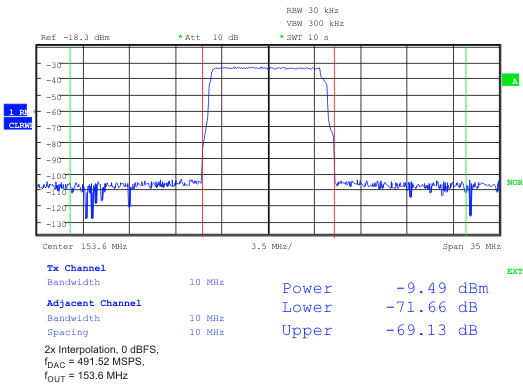Image resolution: width=523 pixels, height=388 pixels.
Task: Click the flat top of the signal trace
Action: coord(267,68)
